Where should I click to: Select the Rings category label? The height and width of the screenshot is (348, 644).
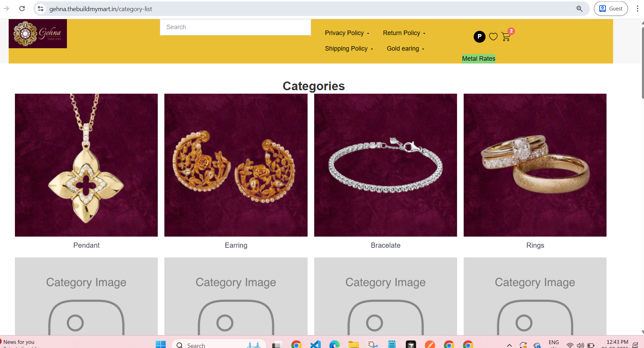535,245
